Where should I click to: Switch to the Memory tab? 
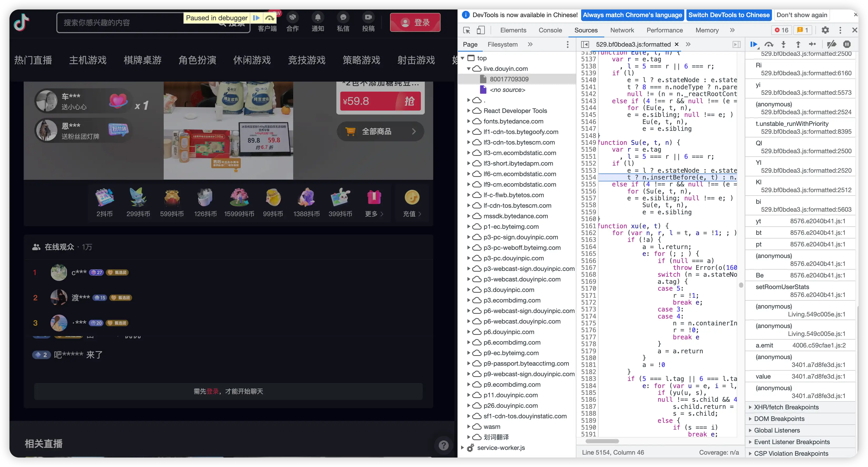coord(707,30)
